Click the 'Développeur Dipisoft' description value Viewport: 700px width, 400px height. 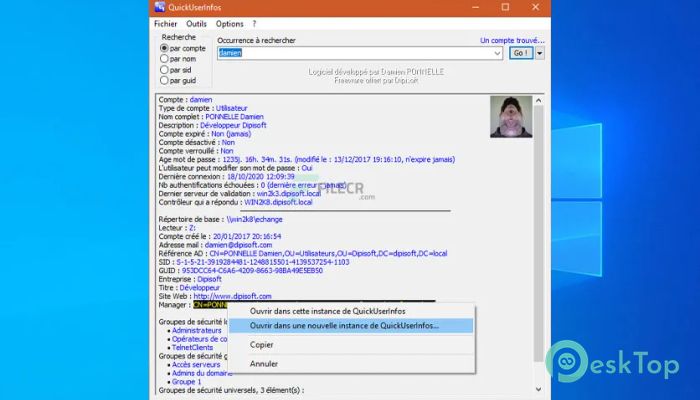233,125
